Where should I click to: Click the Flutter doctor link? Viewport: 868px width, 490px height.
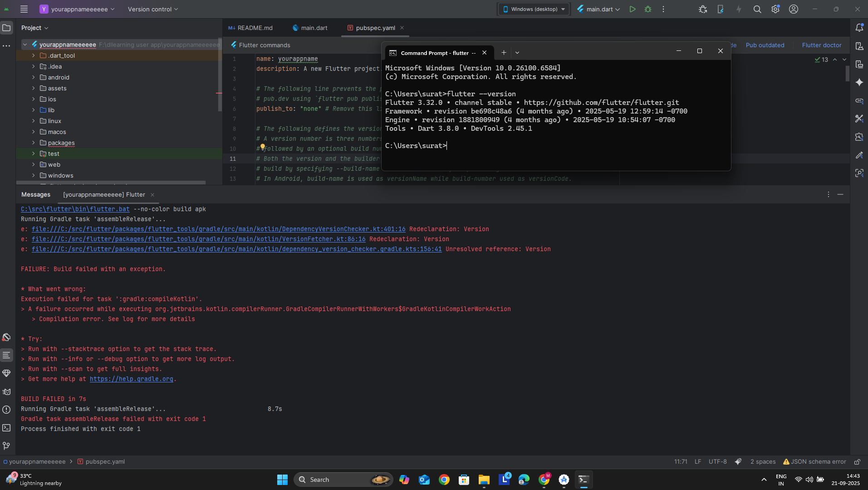coord(821,45)
